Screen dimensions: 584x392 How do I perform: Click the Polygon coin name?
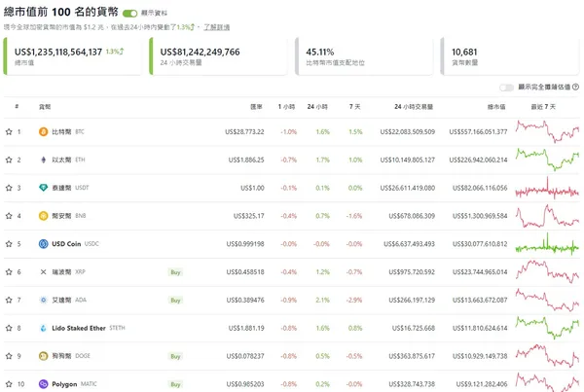coord(64,384)
